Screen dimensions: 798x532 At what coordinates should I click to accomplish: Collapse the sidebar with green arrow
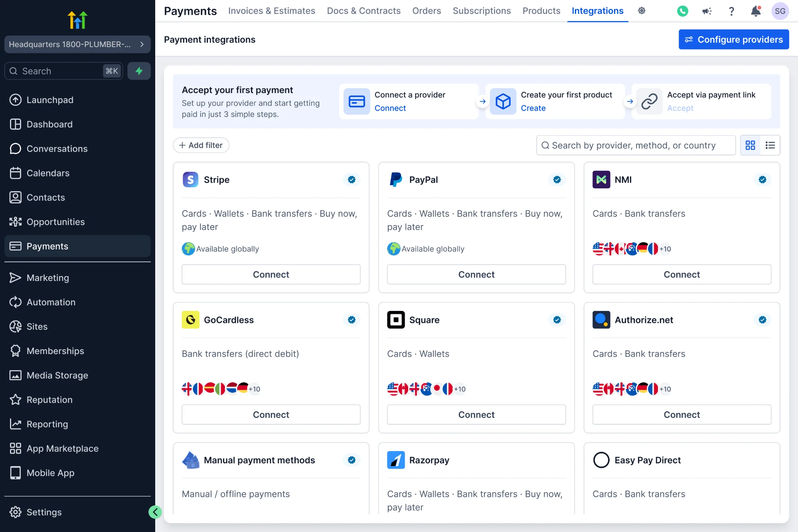(x=155, y=512)
